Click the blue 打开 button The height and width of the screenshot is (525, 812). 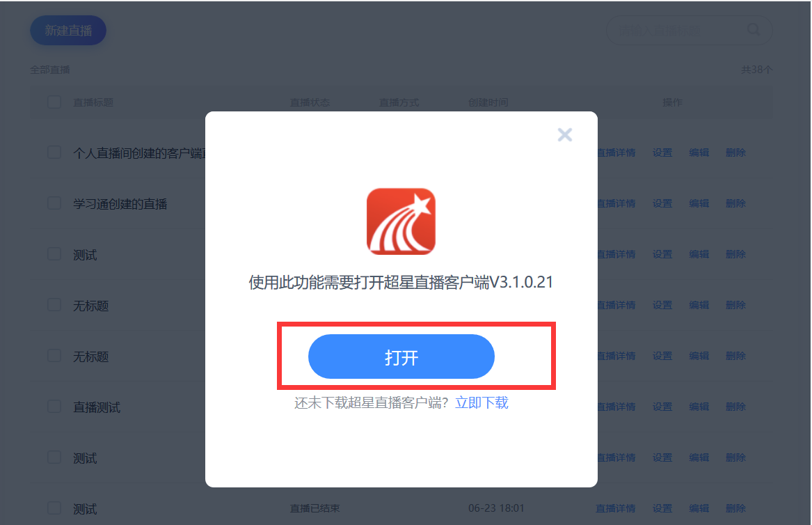point(401,356)
